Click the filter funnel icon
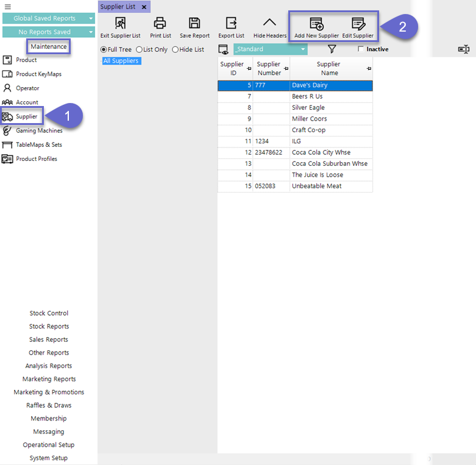This screenshot has height=465, width=476. point(332,49)
